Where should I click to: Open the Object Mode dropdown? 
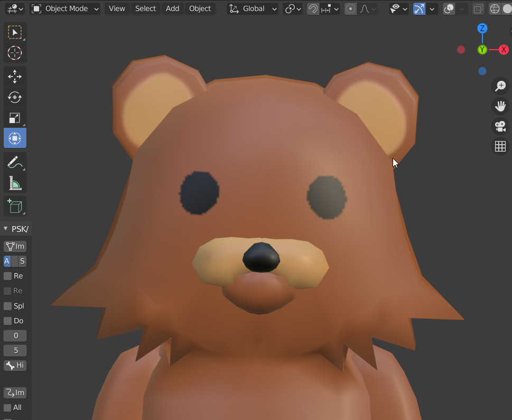[66, 9]
